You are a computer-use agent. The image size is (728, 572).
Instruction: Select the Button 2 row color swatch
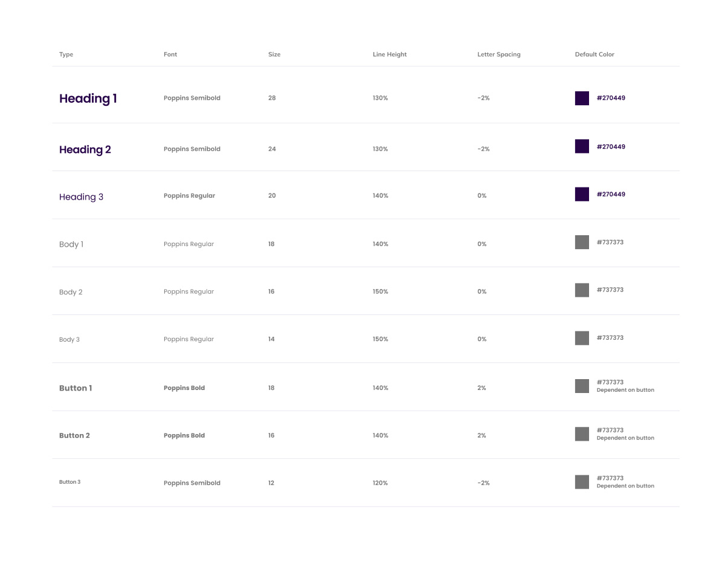coord(582,434)
